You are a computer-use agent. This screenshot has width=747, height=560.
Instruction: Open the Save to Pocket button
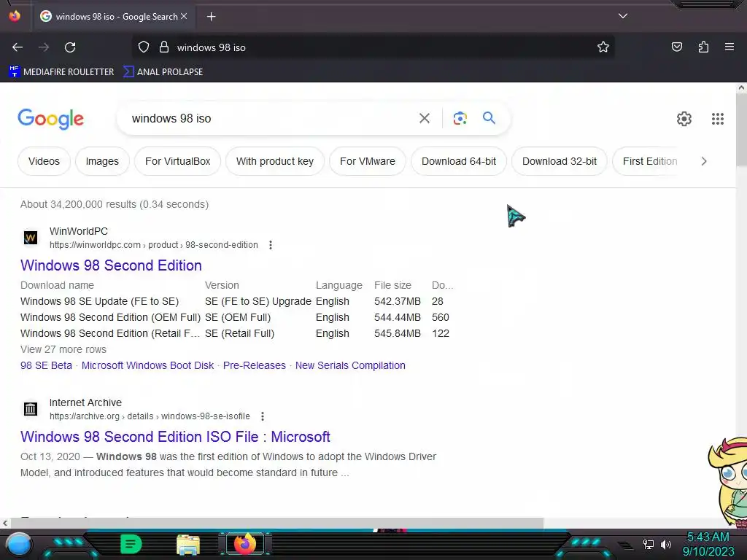click(676, 47)
